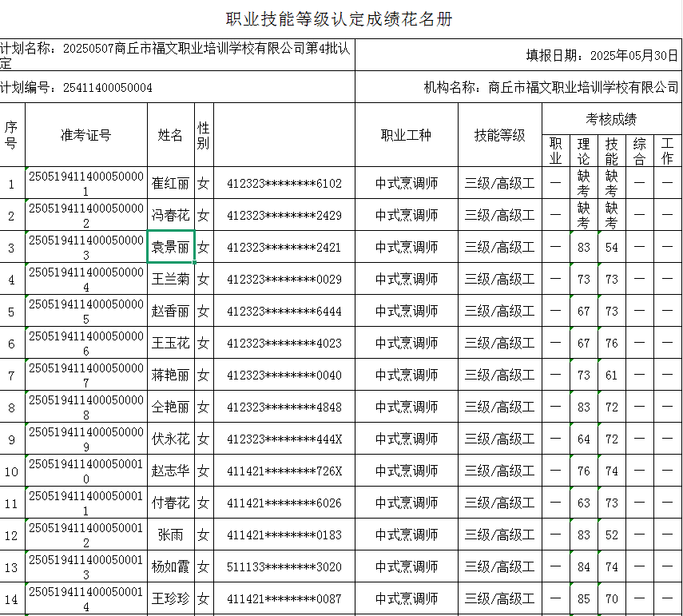Select the name cell 赵志华
Screen dimensions: 683x616
pos(171,471)
